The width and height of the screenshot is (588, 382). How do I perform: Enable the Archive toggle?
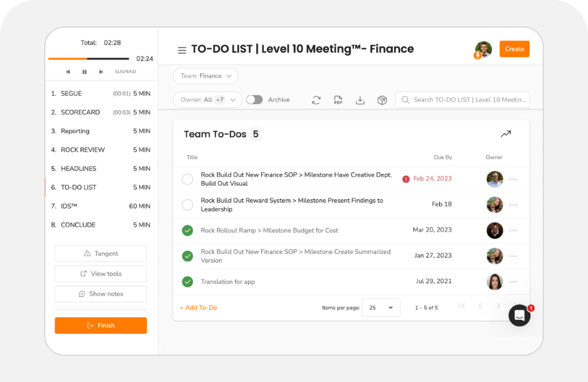point(255,99)
